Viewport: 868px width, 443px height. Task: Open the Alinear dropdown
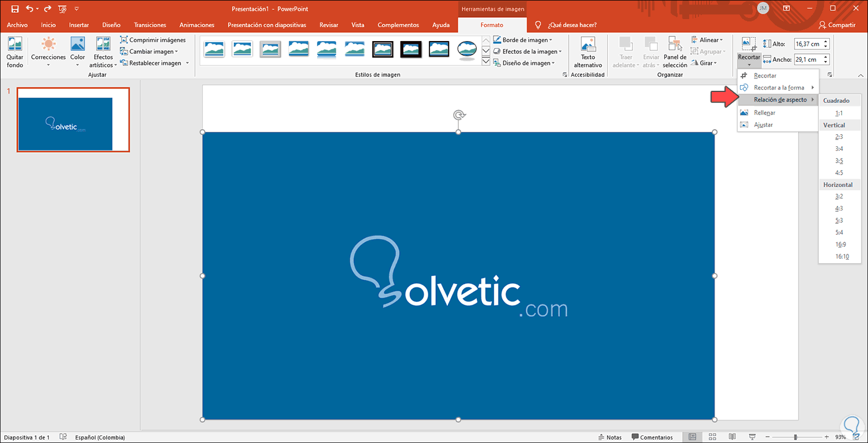pyautogui.click(x=707, y=40)
